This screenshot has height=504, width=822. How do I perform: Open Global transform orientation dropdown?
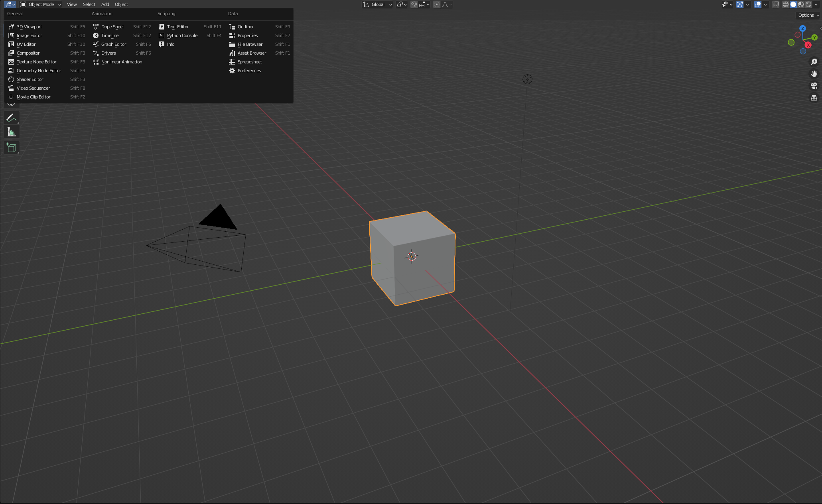[377, 4]
